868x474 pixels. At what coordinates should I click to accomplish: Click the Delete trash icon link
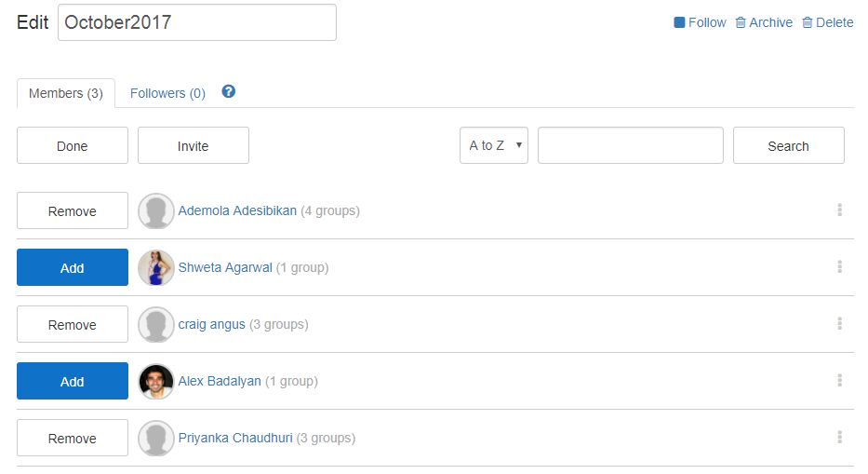tap(828, 22)
